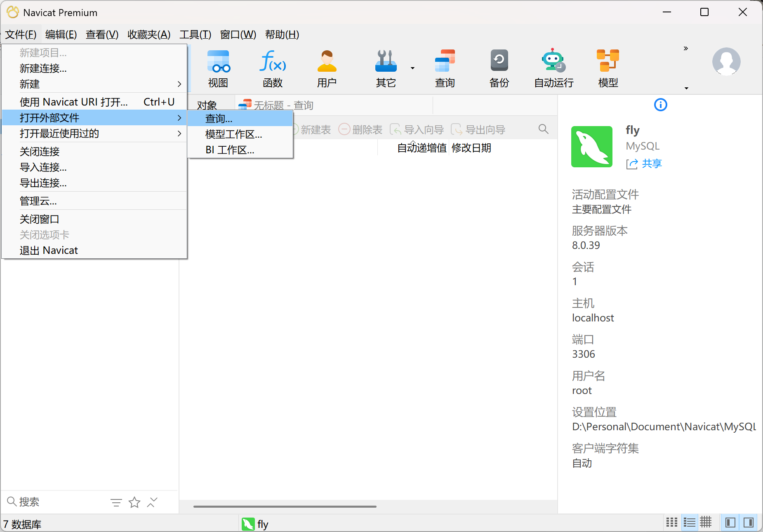Click the '7 数据库' status bar text
The height and width of the screenshot is (532, 763).
[22, 525]
